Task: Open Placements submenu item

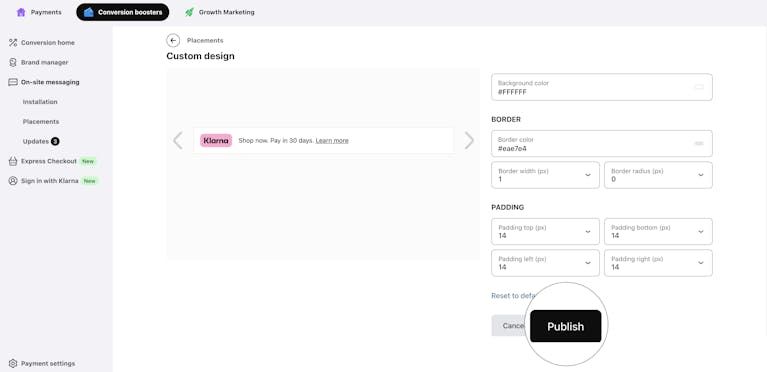Action: pyautogui.click(x=41, y=121)
